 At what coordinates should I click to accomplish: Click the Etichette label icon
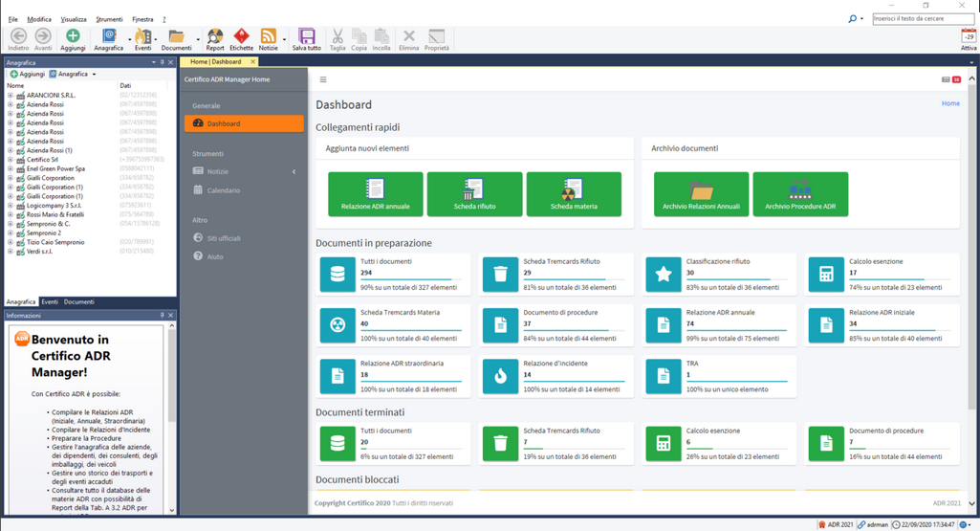pyautogui.click(x=242, y=38)
